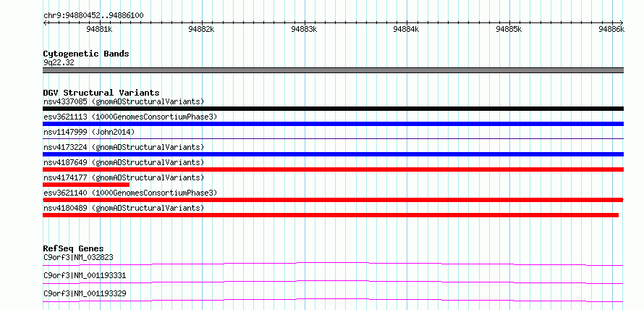The image size is (644, 310).
Task: Click the red bar of nsv4180489
Action: [x=331, y=215]
